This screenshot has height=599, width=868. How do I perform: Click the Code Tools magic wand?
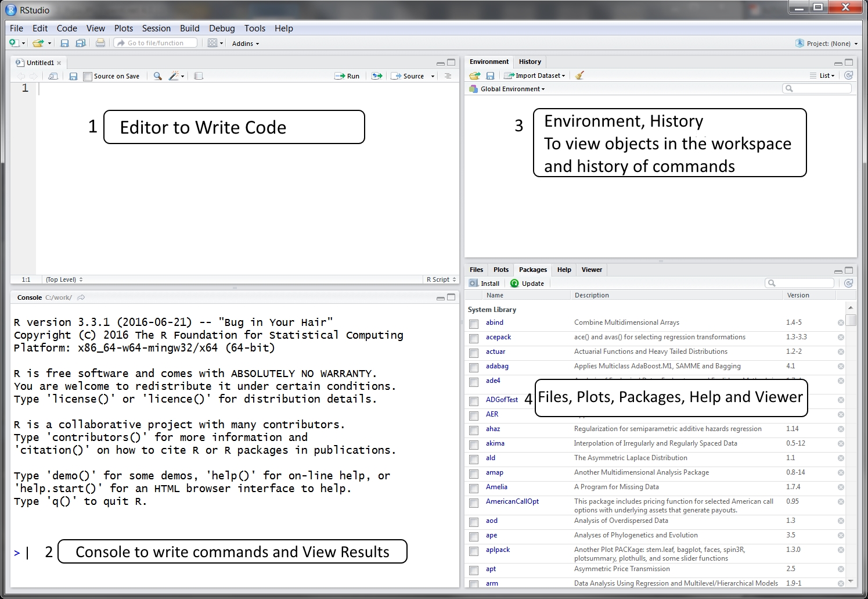pos(174,76)
